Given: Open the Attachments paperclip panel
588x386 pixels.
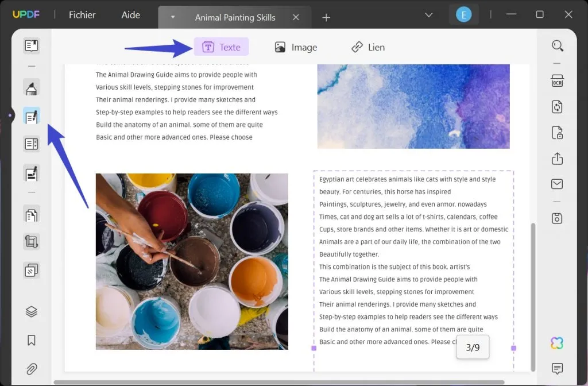Looking at the screenshot, I should tap(32, 369).
